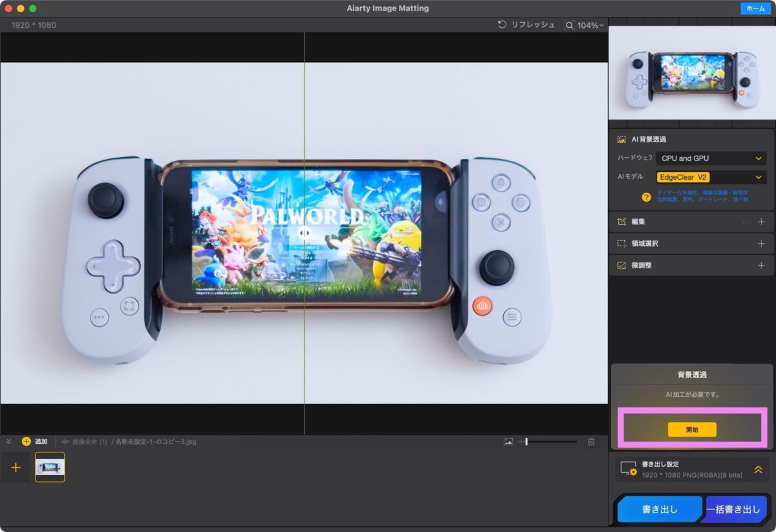Click the yellow question mark help icon
Image resolution: width=776 pixels, height=532 pixels.
[646, 197]
